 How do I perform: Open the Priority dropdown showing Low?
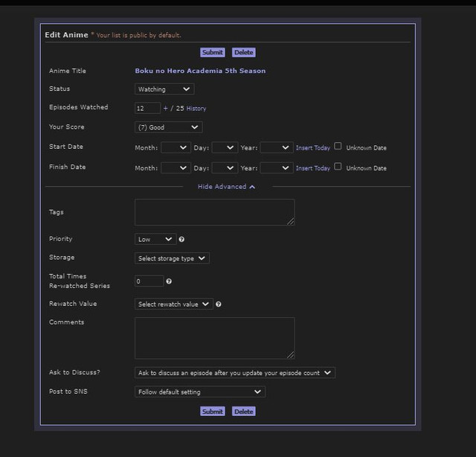click(x=155, y=239)
